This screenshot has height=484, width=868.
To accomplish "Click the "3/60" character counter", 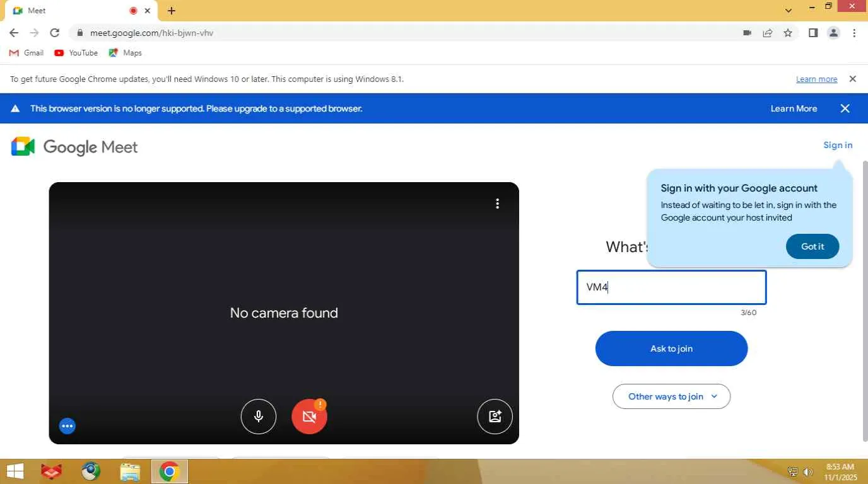I will point(748,313).
